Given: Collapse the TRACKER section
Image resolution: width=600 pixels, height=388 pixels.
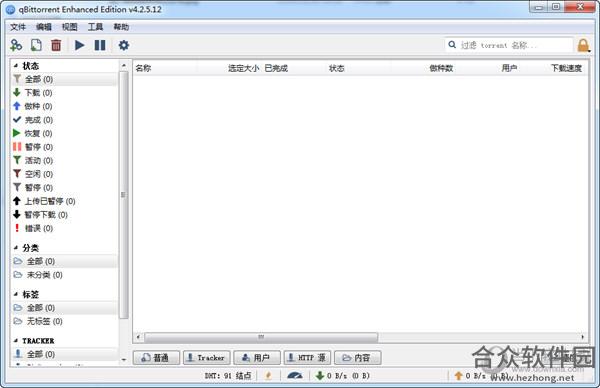Looking at the screenshot, I should pos(16,341).
